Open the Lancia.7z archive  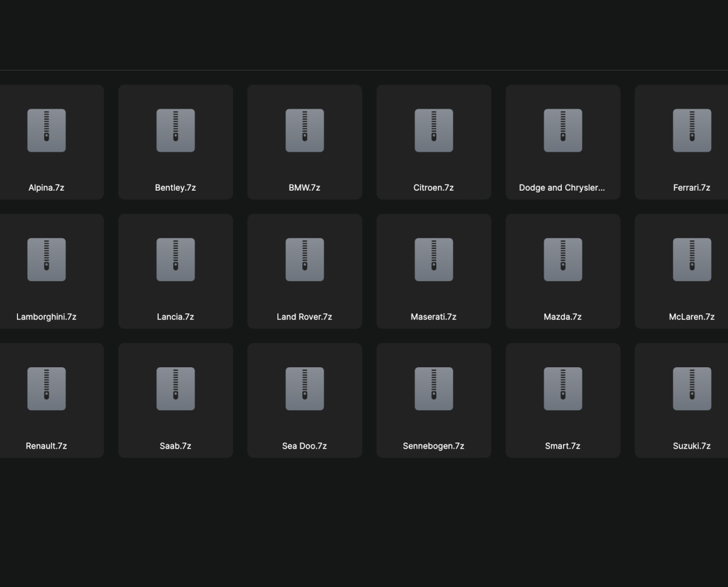175,259
